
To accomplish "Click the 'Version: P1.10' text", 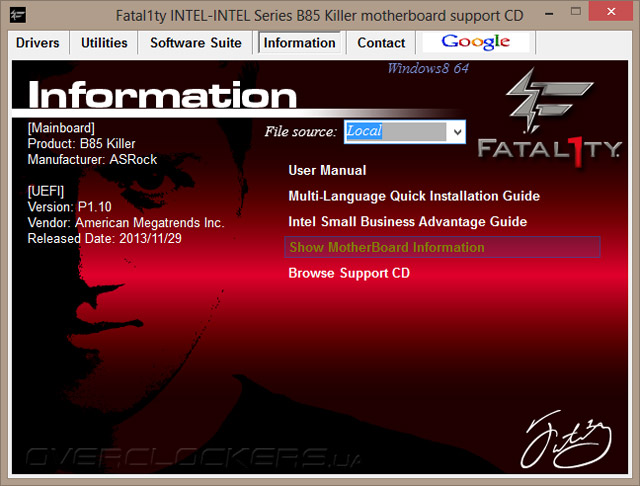I will click(x=69, y=207).
